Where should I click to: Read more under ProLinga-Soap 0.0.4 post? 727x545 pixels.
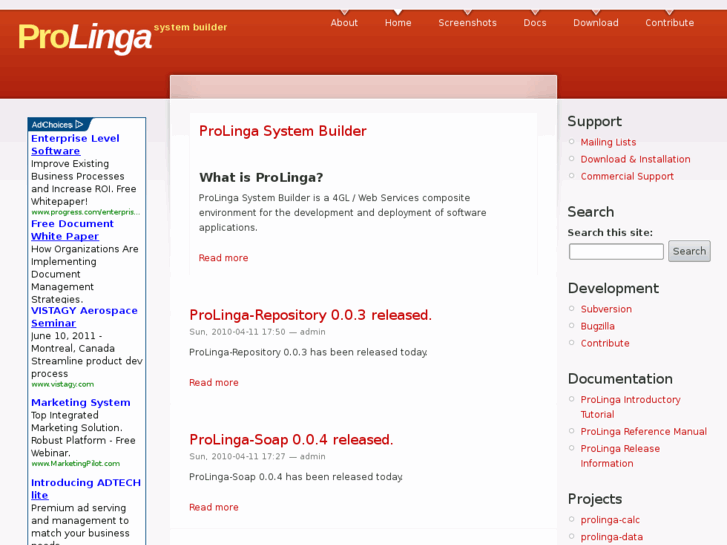point(214,507)
